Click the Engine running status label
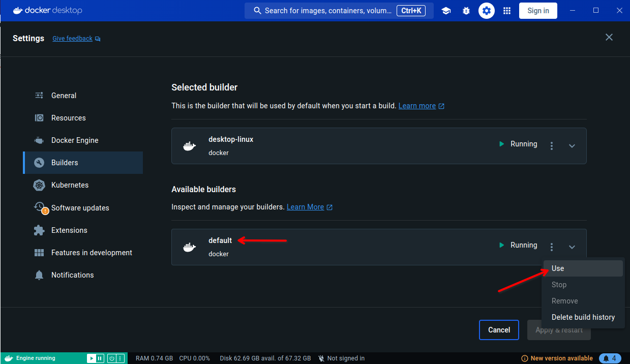The width and height of the screenshot is (630, 364). click(x=36, y=358)
